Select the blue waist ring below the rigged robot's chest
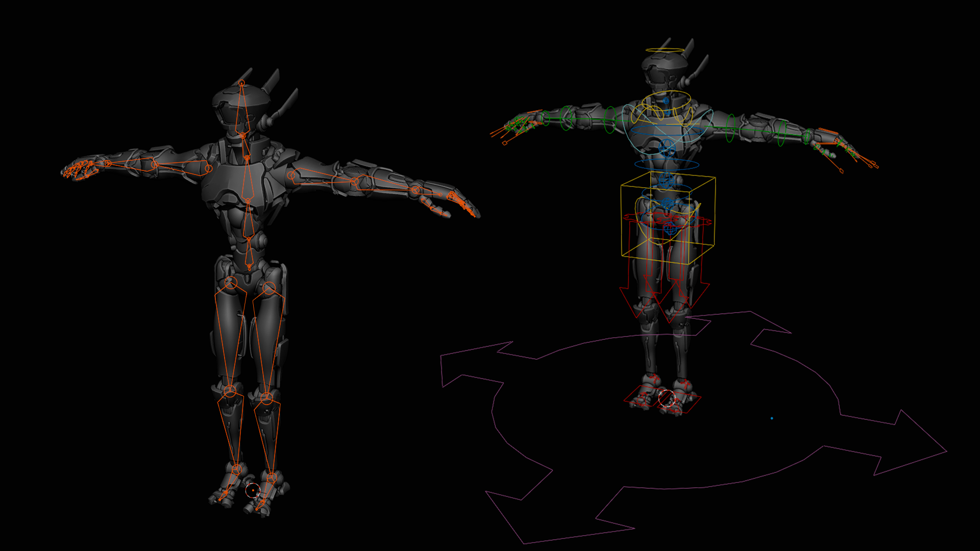 point(667,164)
